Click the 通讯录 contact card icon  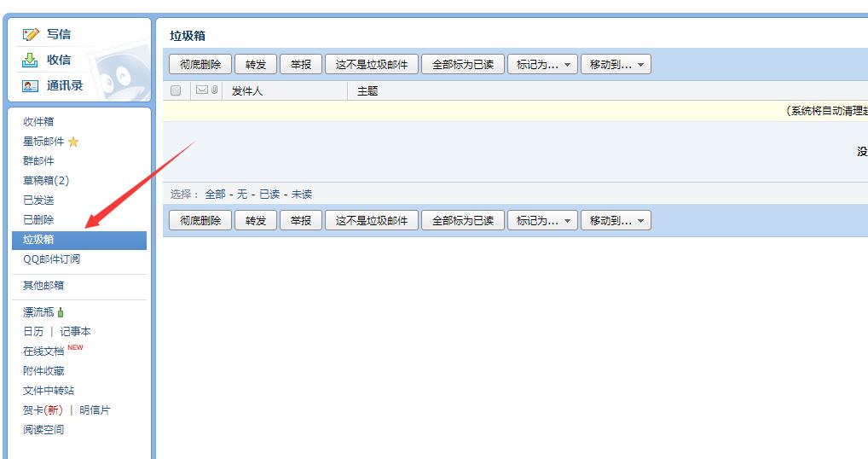pyautogui.click(x=30, y=86)
